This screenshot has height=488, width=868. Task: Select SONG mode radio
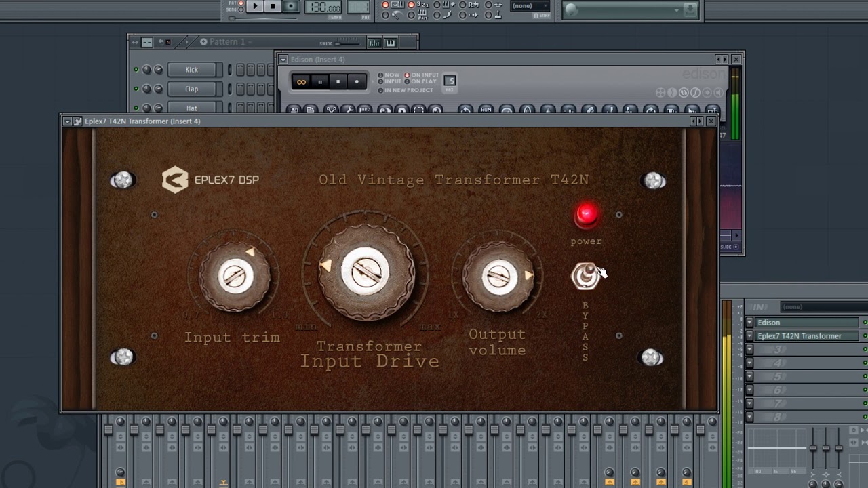(241, 9)
